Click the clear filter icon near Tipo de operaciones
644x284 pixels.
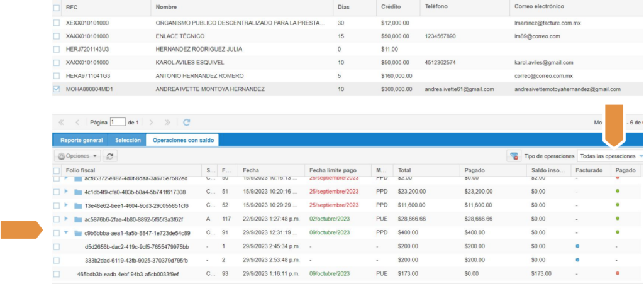click(x=514, y=156)
